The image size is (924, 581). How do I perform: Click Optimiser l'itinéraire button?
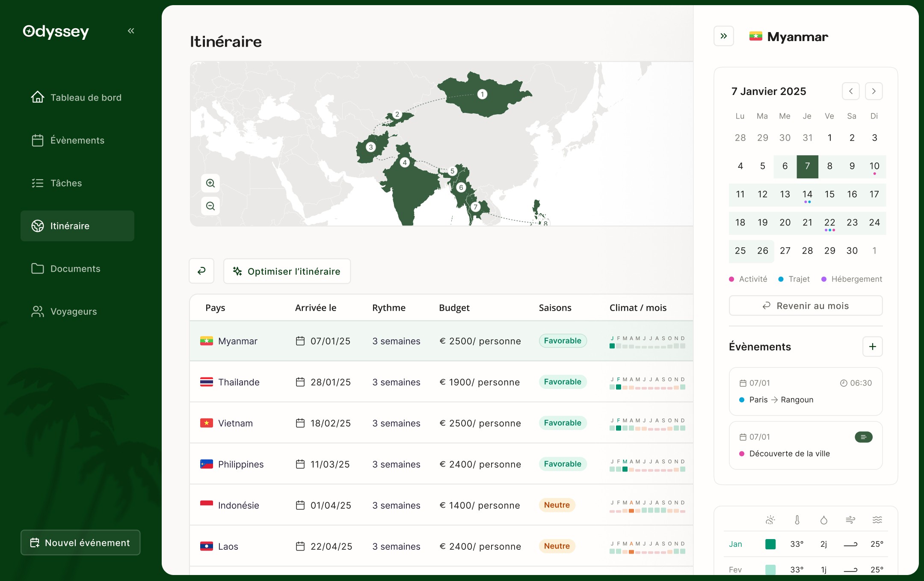point(287,271)
